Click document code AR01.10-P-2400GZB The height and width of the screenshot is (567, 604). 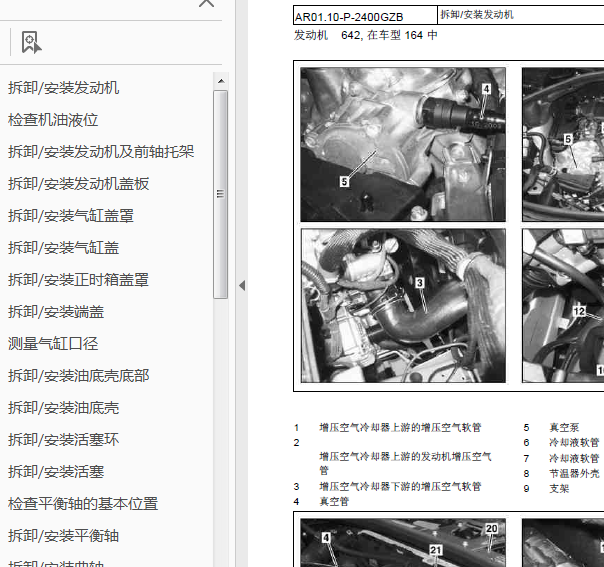click(349, 17)
